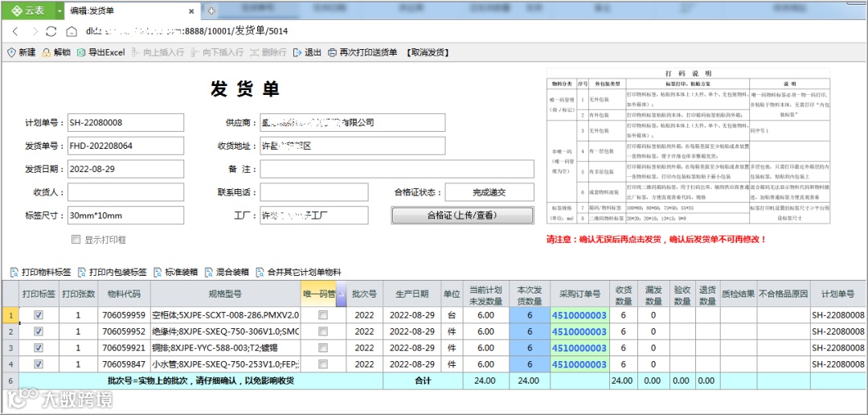The width and height of the screenshot is (868, 415).
Task: Click the 物料代码 column header
Action: 124,294
